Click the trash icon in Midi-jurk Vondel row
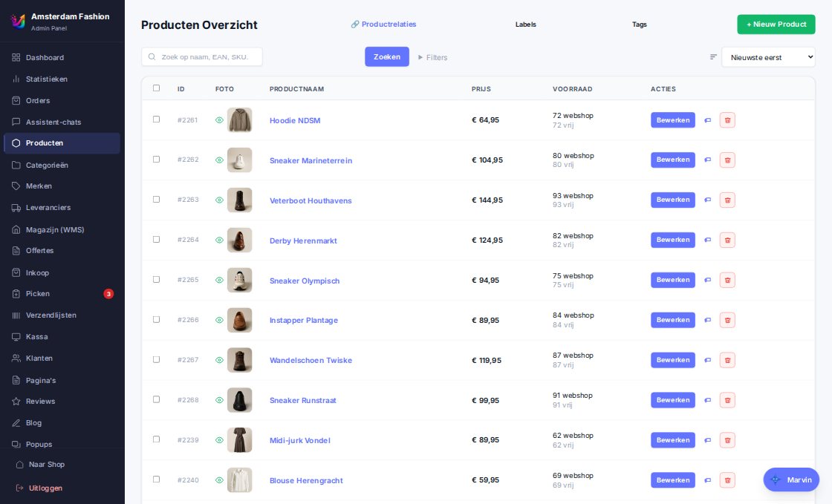This screenshot has height=504, width=832. (x=727, y=440)
